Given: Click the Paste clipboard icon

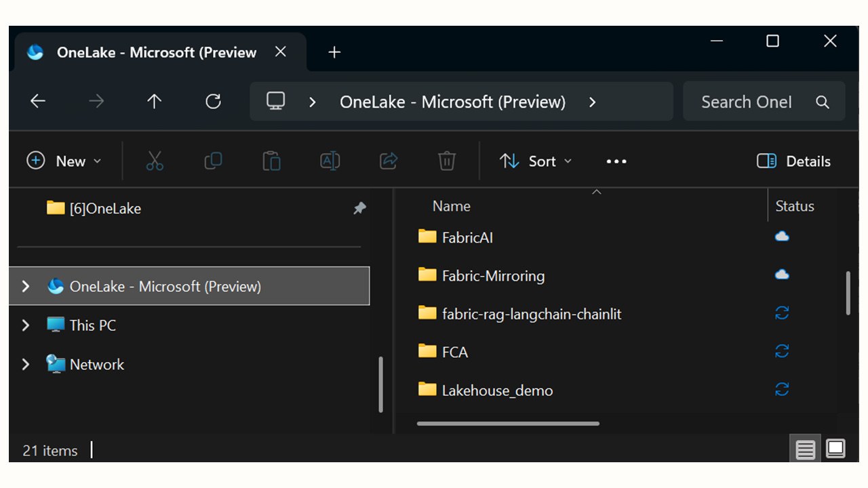Looking at the screenshot, I should pos(271,161).
